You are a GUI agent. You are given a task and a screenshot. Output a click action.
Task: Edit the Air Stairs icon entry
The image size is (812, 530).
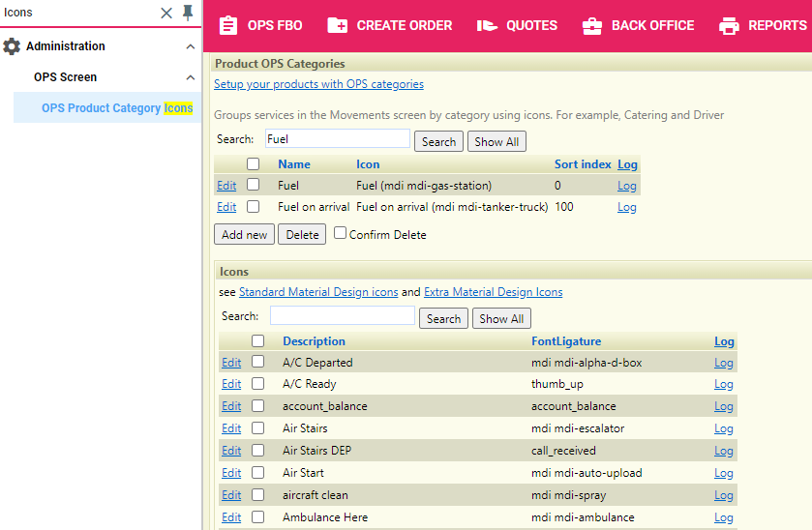click(231, 428)
